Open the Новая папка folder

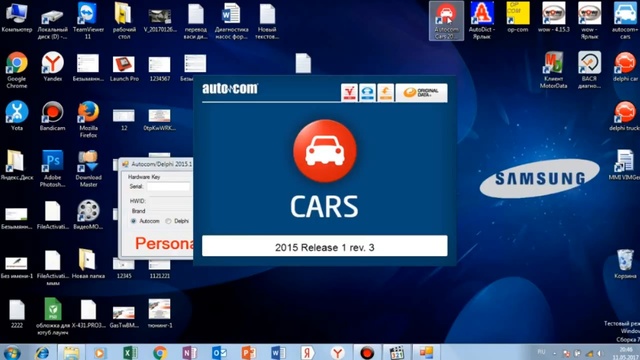pos(88,264)
